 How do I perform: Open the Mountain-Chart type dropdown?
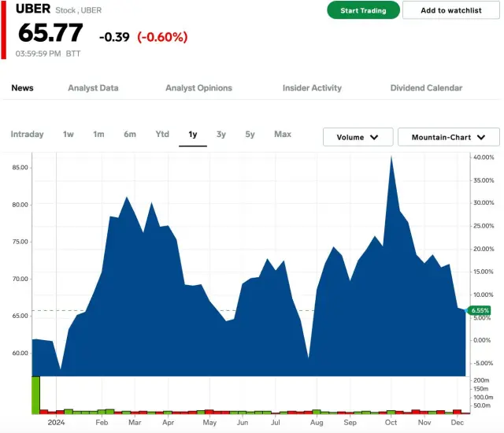point(448,137)
